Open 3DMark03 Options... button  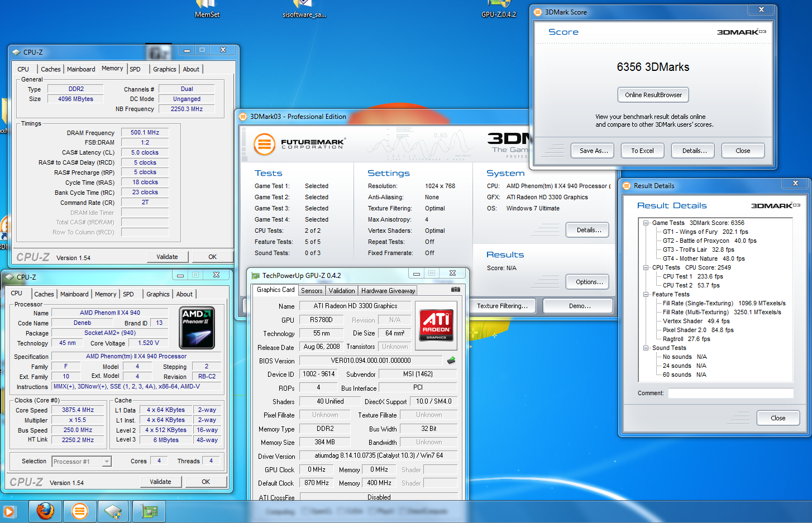click(587, 282)
